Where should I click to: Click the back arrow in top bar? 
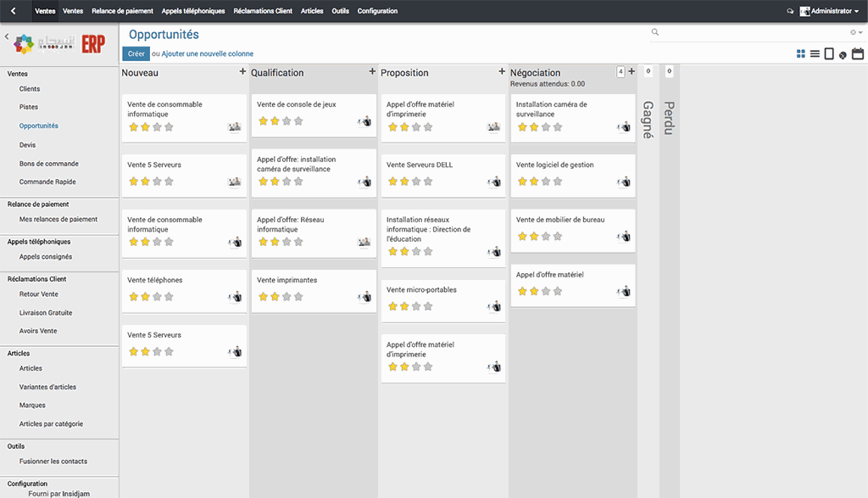click(x=13, y=11)
